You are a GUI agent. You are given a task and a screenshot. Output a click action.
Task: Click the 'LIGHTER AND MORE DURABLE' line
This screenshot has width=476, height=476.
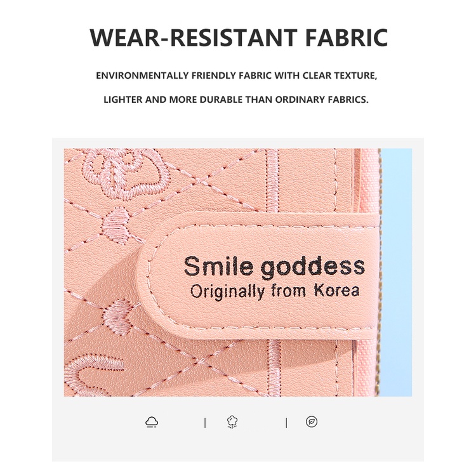[x=236, y=100]
